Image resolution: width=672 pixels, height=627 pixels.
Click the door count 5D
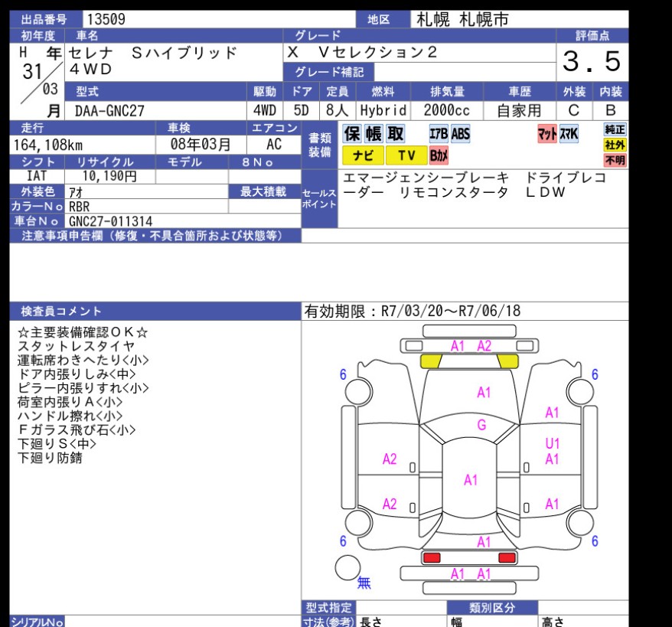[x=302, y=110]
